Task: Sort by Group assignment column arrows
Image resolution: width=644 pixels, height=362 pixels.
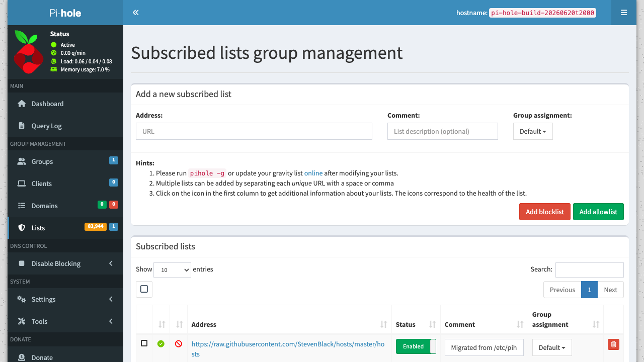Action: click(596, 324)
